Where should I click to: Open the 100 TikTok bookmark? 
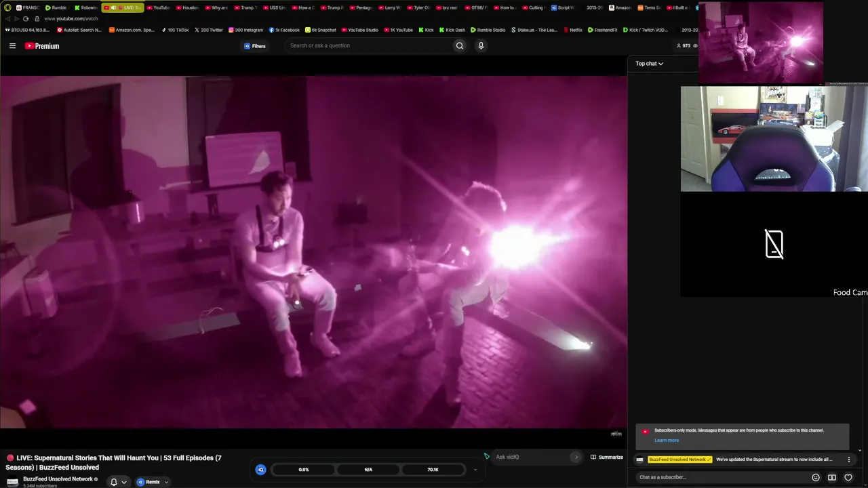point(175,30)
